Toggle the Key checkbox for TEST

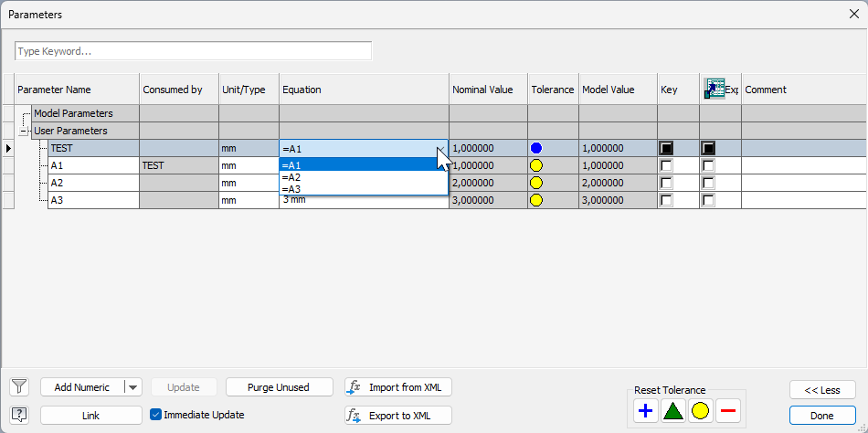(666, 148)
